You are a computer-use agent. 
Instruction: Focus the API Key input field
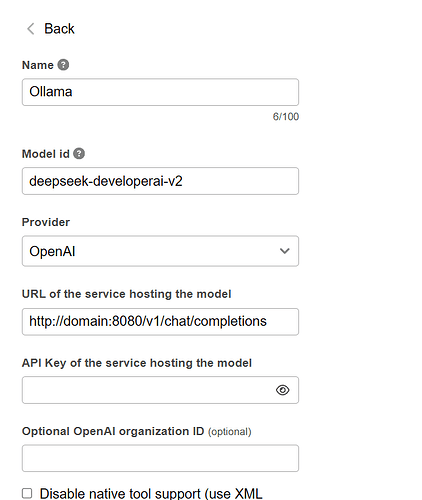160,390
